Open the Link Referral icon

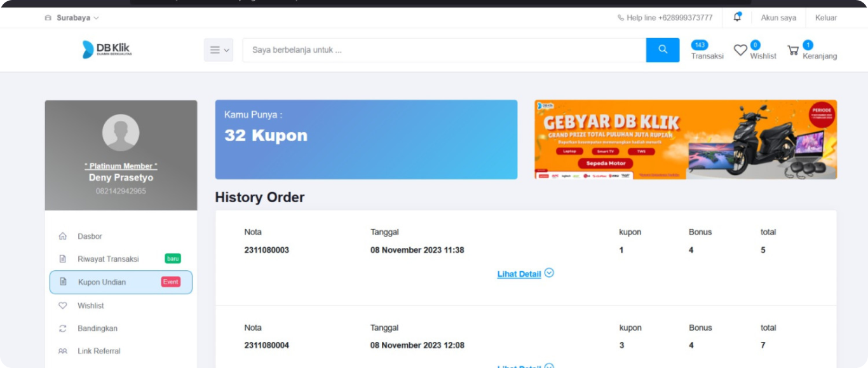(x=62, y=350)
